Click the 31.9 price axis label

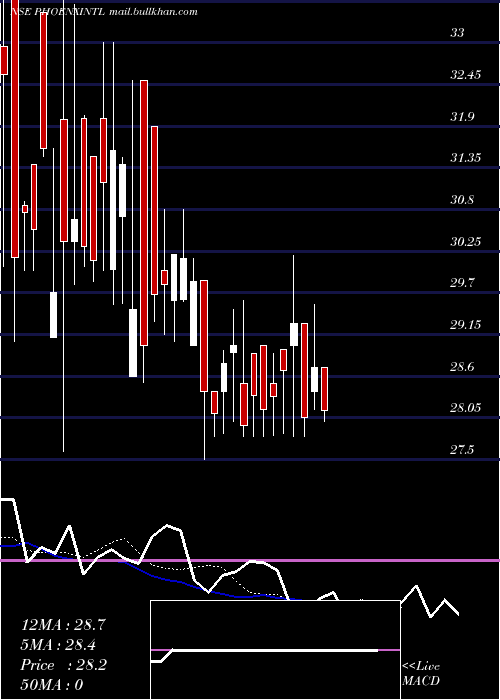coord(462,117)
